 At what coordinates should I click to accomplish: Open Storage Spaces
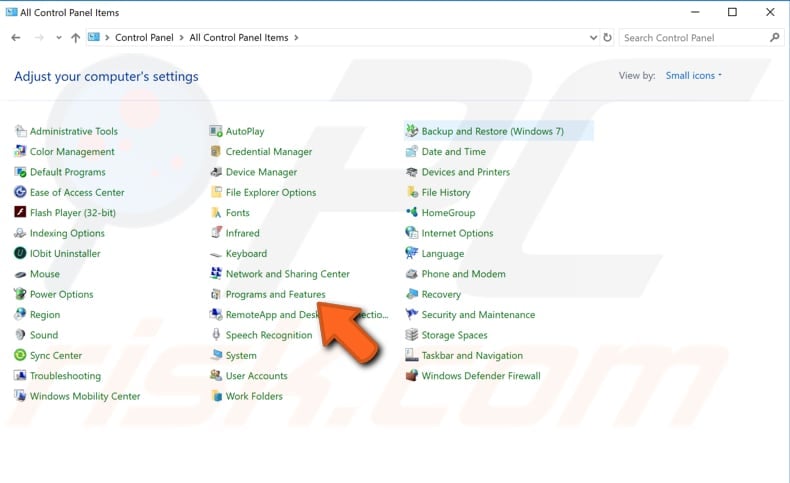[454, 335]
